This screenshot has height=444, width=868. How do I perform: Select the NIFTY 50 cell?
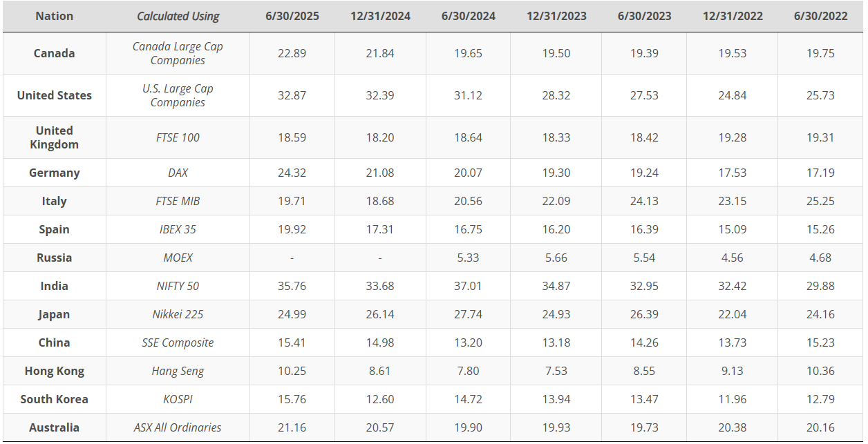[x=178, y=286]
